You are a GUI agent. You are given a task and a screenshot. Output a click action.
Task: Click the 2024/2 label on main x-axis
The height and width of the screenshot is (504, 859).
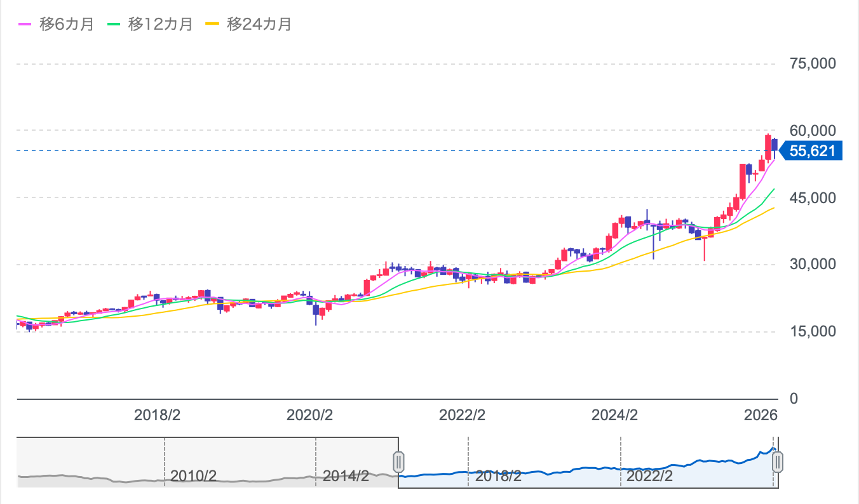tap(614, 416)
